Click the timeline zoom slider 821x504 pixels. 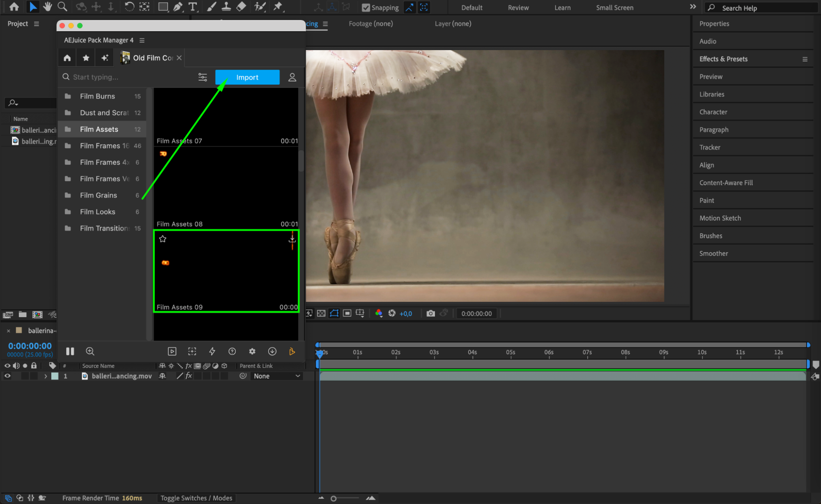pos(333,498)
